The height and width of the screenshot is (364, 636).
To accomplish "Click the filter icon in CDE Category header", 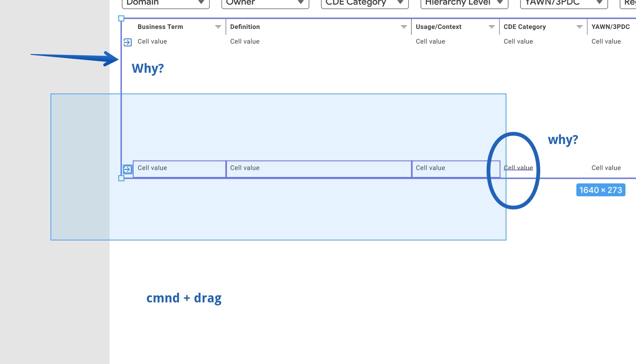I will [580, 27].
